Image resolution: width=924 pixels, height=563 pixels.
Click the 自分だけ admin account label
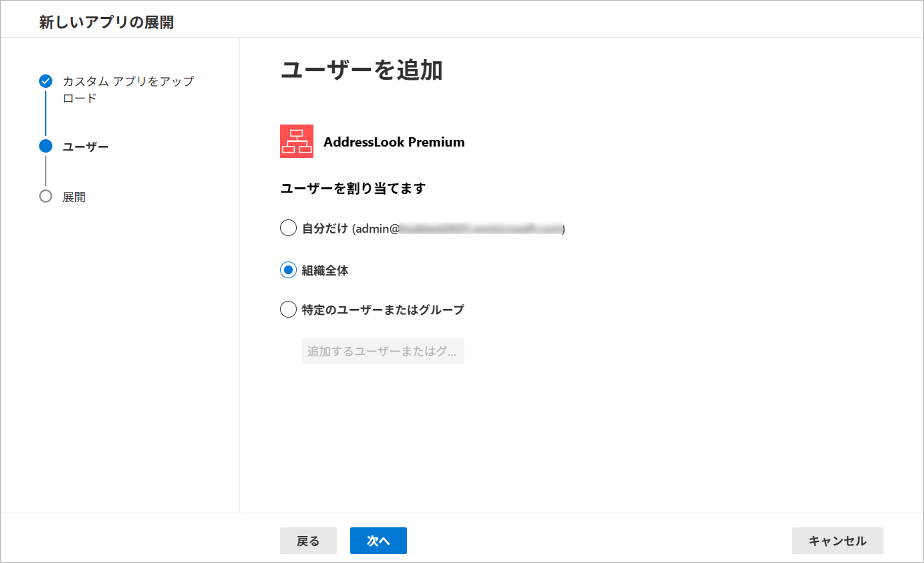[434, 228]
